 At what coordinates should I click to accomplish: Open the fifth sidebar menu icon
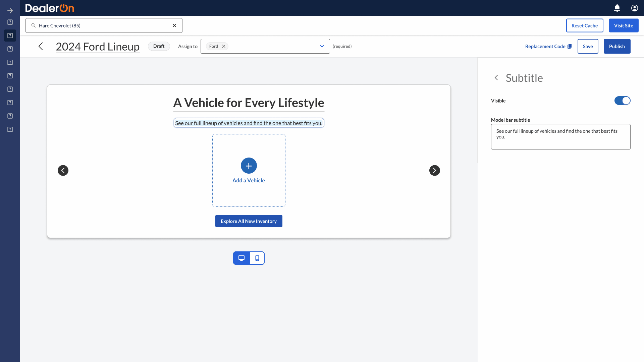click(x=10, y=76)
